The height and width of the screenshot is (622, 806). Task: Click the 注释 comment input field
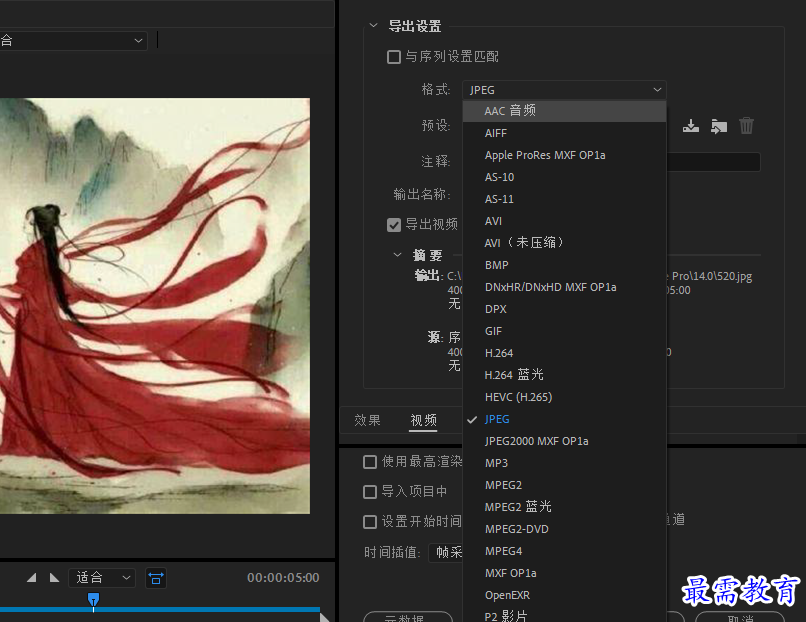(713, 162)
